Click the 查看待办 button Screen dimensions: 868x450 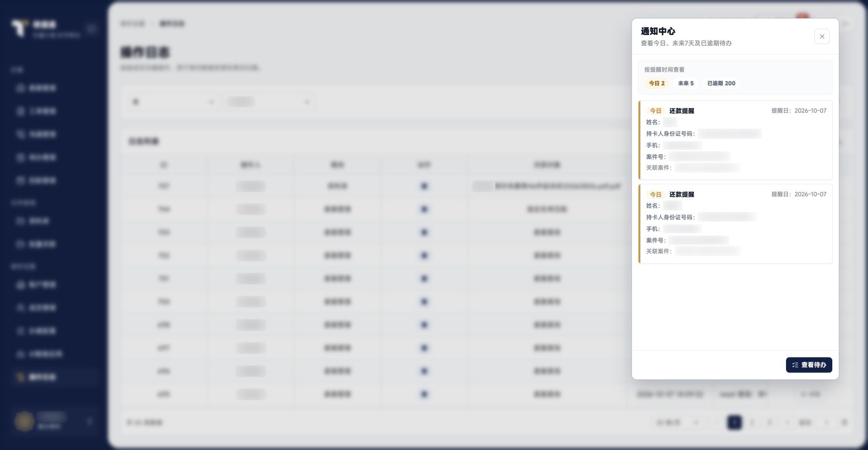[x=809, y=365]
